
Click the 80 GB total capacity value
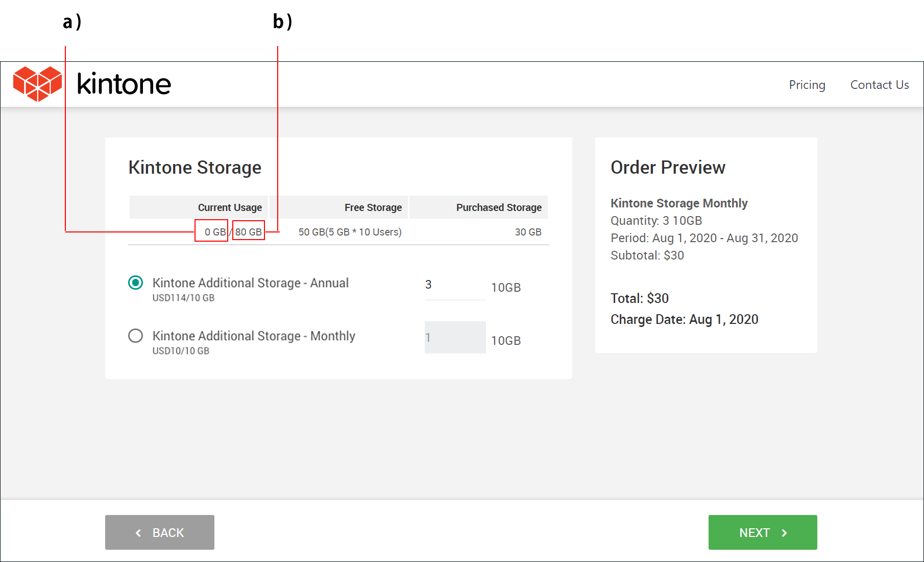coord(249,232)
